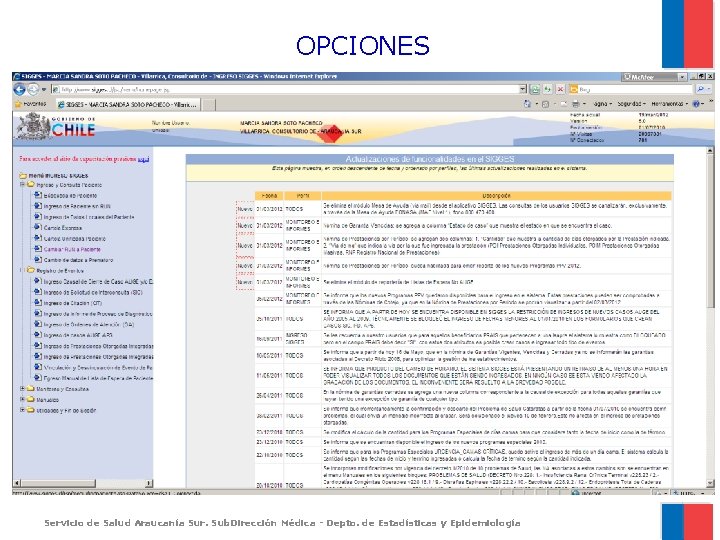
Task: Select the SIGGES - Marcia Sandra Soto Pacheco tab
Action: tap(128, 105)
